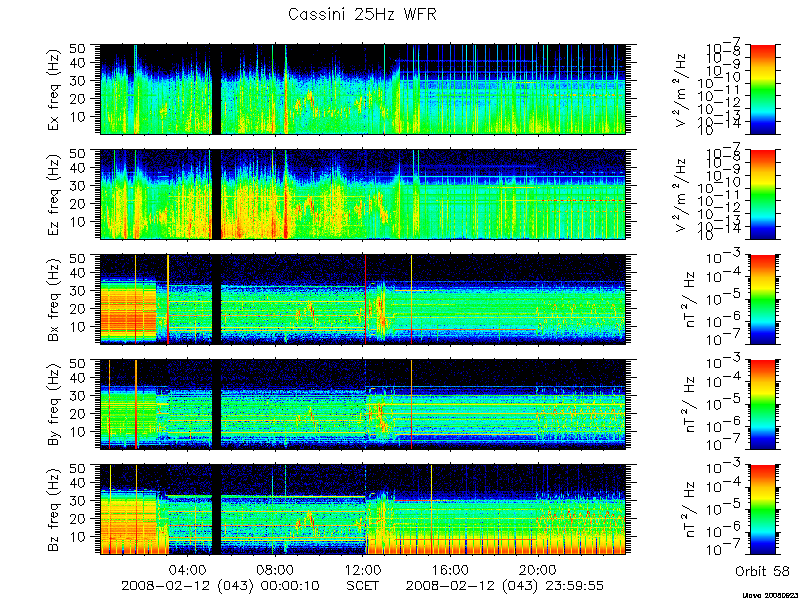The image size is (800, 600).
Task: Click the Ez panel color bar
Action: coord(762,194)
